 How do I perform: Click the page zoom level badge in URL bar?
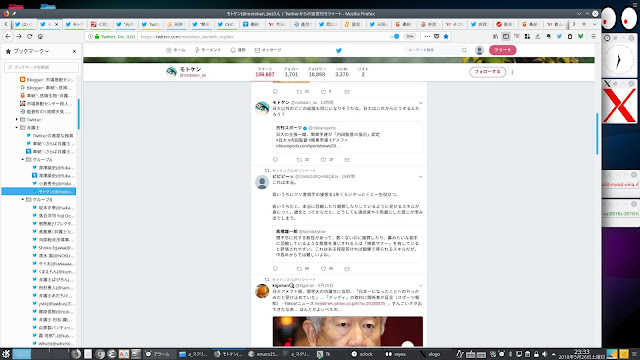tap(409, 36)
